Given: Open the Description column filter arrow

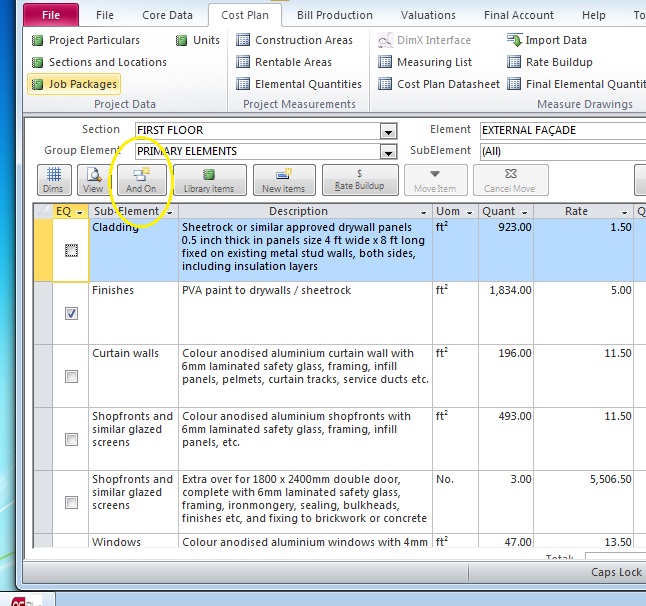Looking at the screenshot, I should tap(423, 212).
